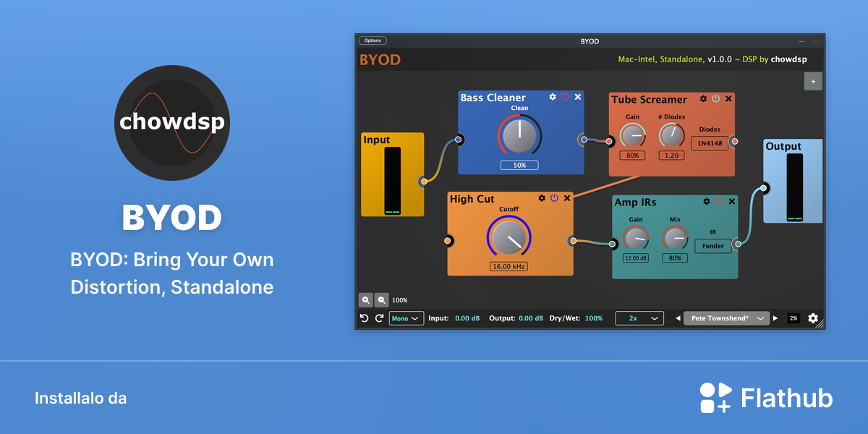Go to the next preset
Screen dimensions: 868x434
click(775, 318)
